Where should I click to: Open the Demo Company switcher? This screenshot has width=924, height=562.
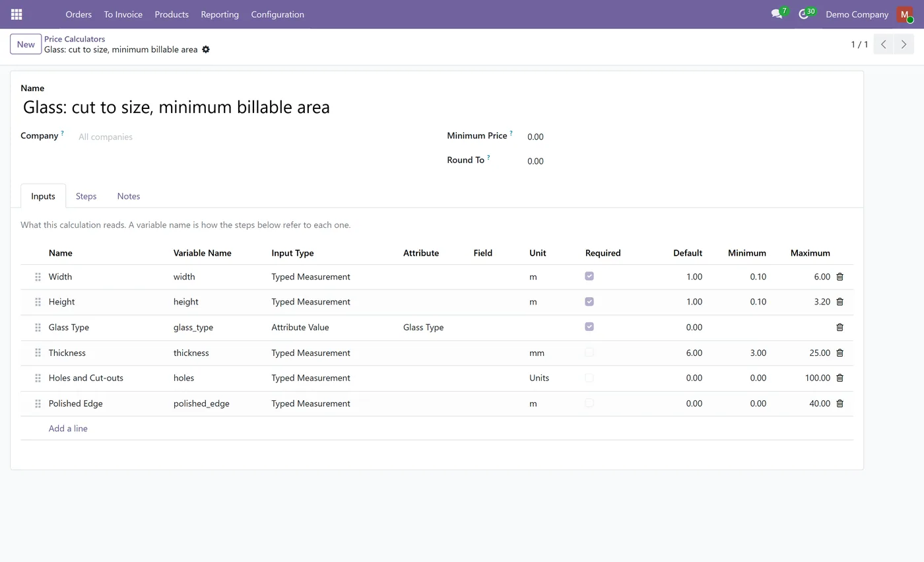[x=857, y=14]
